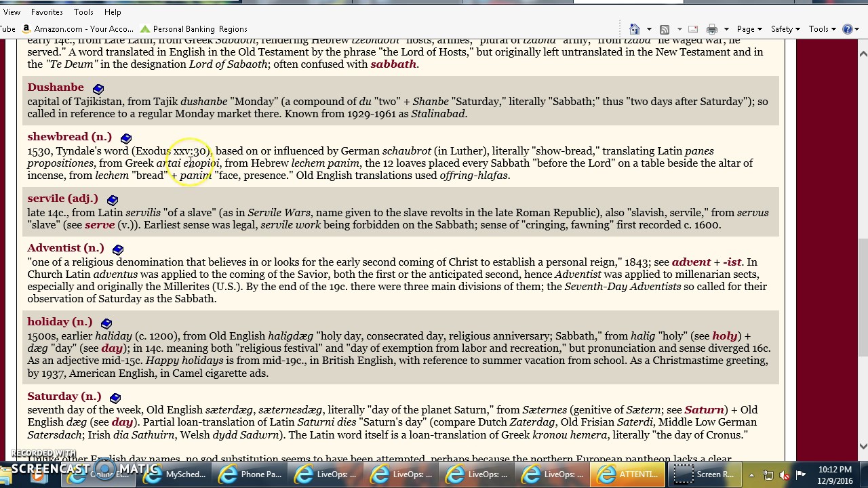Follow the -ist suffix link

pos(732,262)
